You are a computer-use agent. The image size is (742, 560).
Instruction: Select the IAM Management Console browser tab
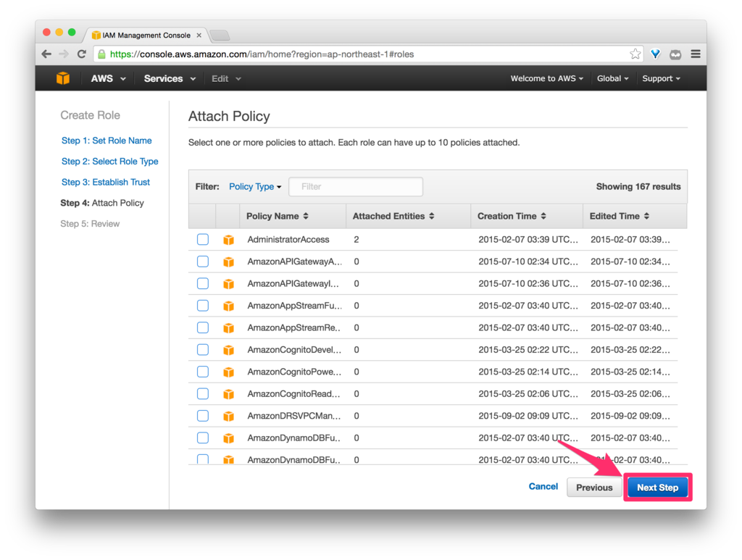146,35
